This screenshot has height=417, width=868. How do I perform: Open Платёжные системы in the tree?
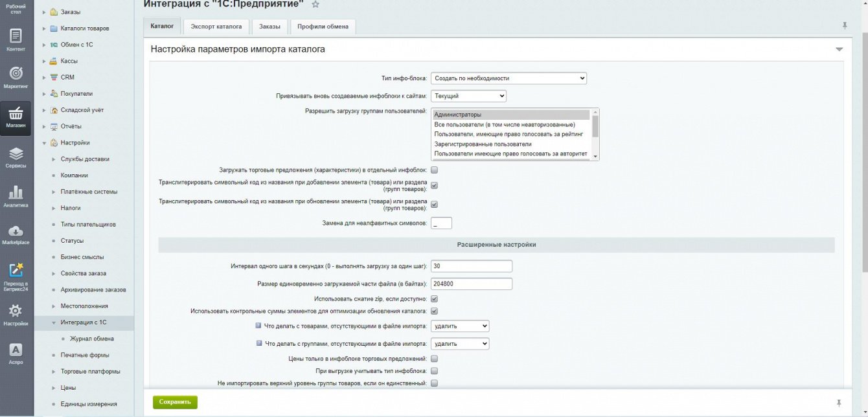pos(89,192)
